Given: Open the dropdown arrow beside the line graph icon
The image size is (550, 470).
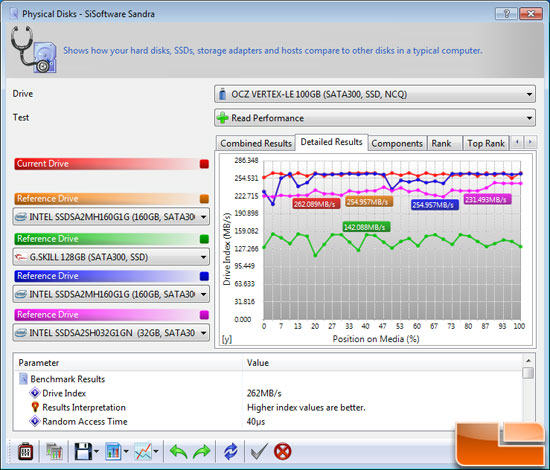Looking at the screenshot, I should point(156,452).
